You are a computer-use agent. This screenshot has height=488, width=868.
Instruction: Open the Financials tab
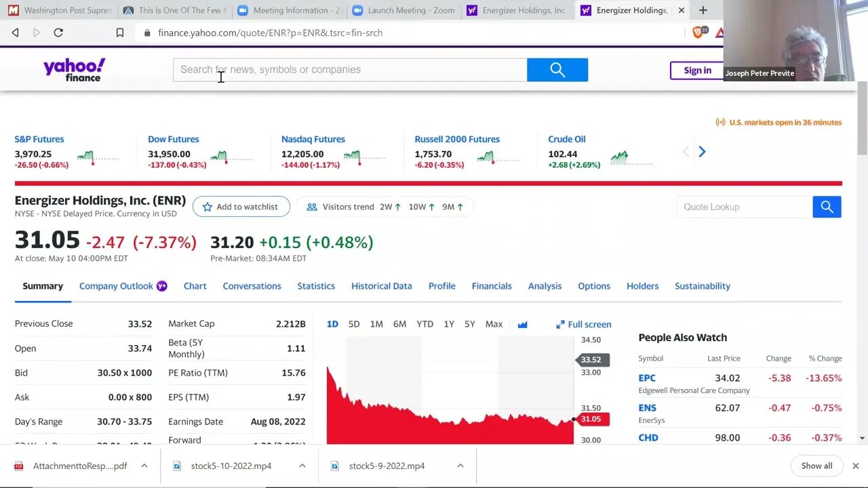pos(492,286)
